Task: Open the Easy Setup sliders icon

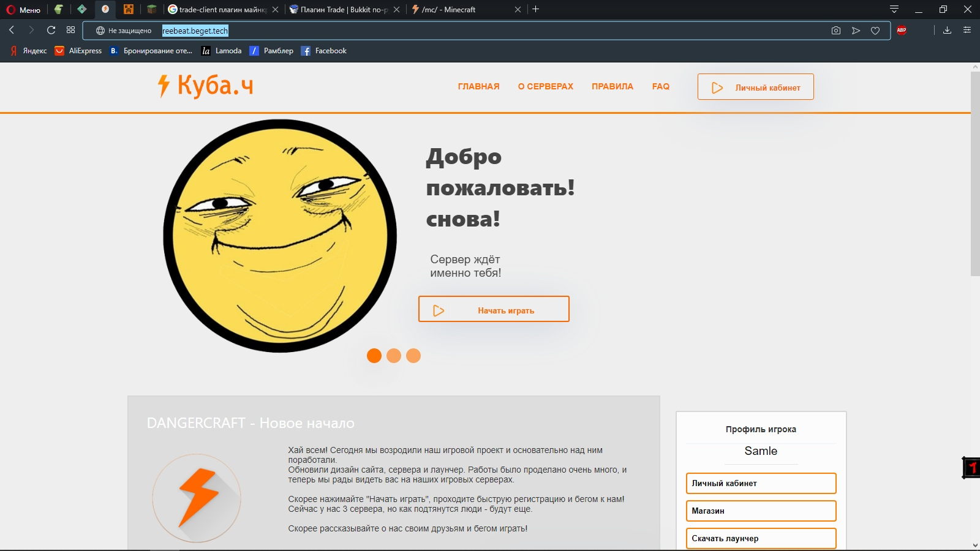Action: point(967,30)
